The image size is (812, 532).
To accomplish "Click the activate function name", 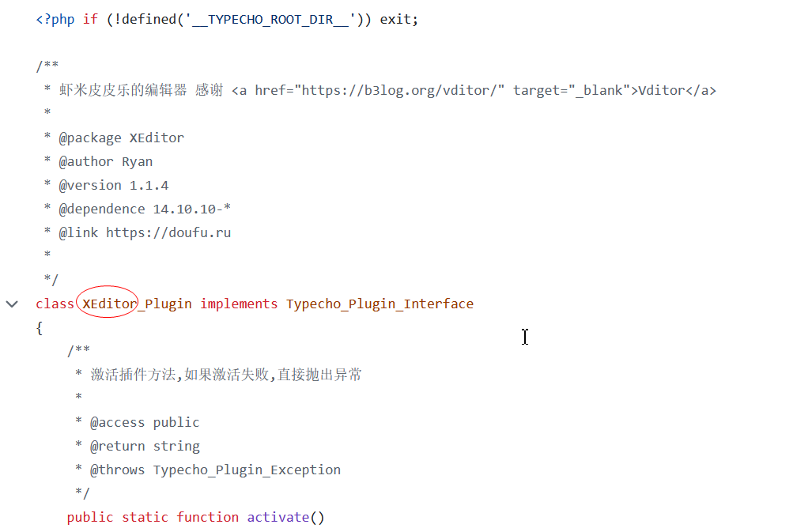I will coord(278,517).
